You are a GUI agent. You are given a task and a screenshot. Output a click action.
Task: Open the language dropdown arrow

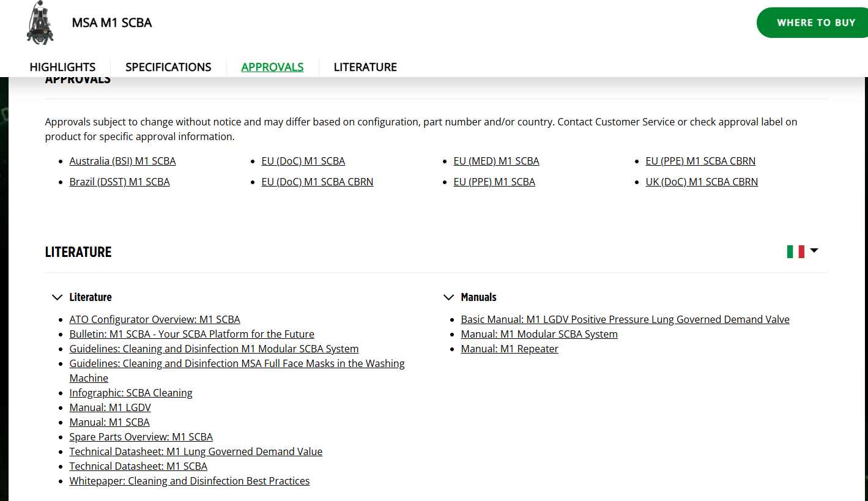pyautogui.click(x=814, y=251)
